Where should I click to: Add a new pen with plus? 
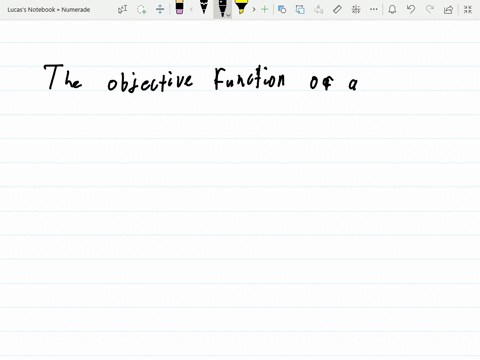265,9
